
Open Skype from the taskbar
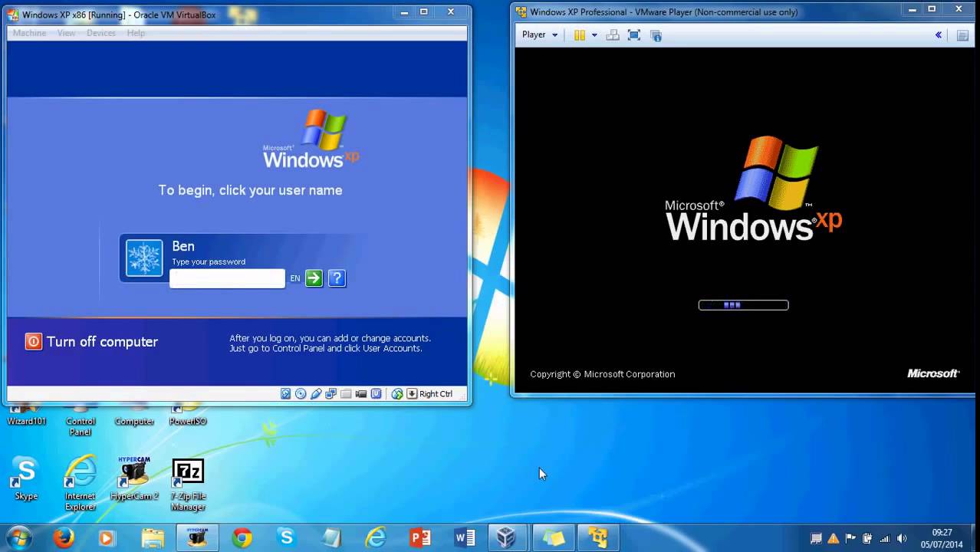point(287,538)
